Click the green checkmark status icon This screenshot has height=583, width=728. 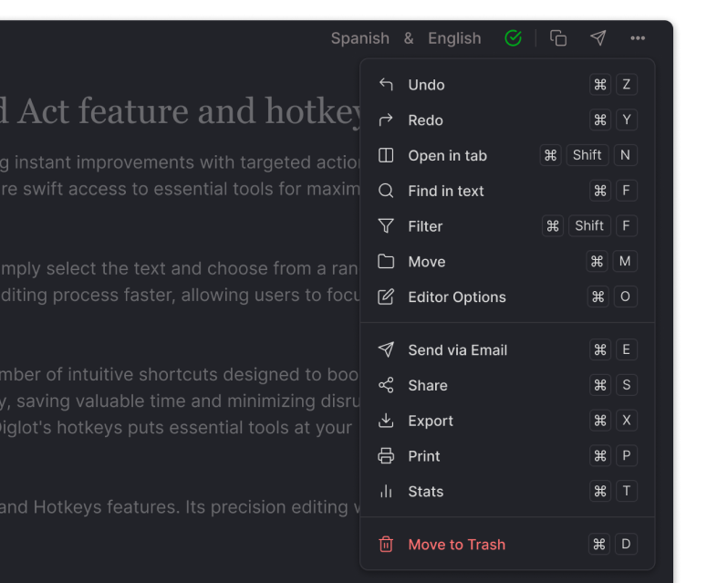point(513,38)
